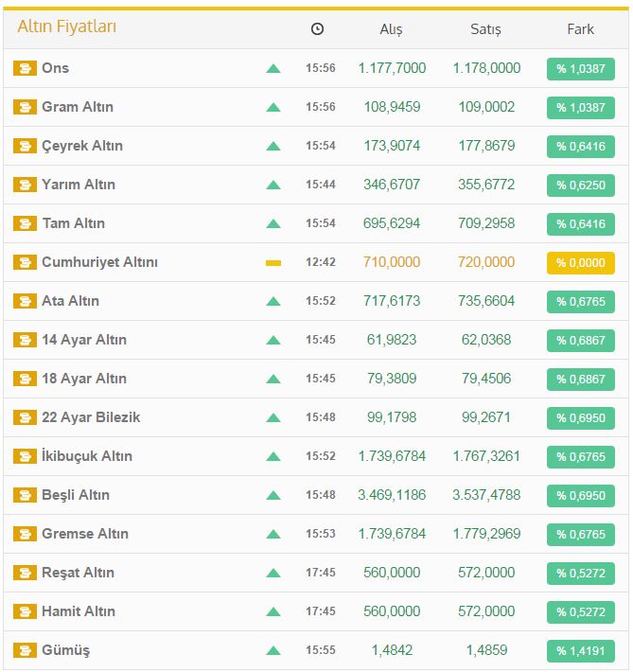Click the green up arrow in Çeyrek Altın row
633x672 pixels.
pyautogui.click(x=273, y=146)
